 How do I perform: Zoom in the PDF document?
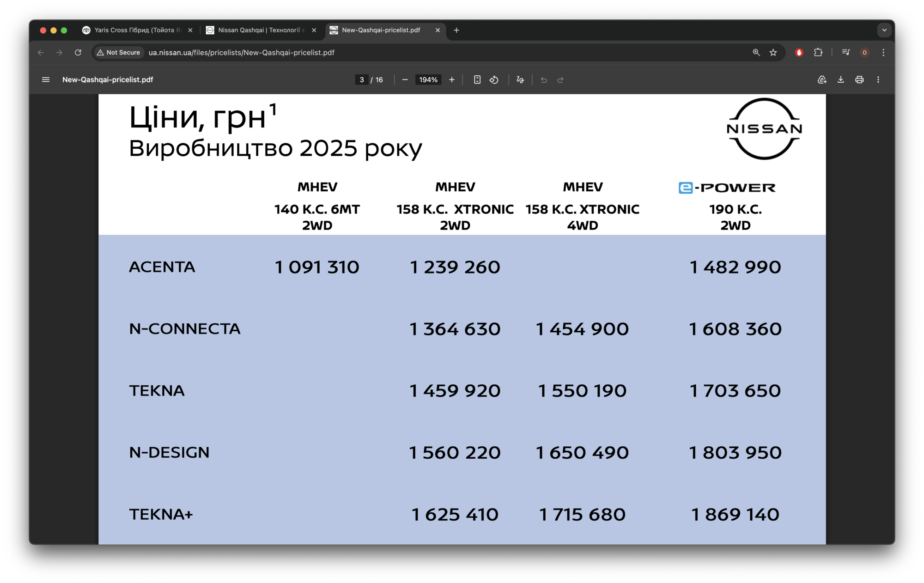[452, 80]
